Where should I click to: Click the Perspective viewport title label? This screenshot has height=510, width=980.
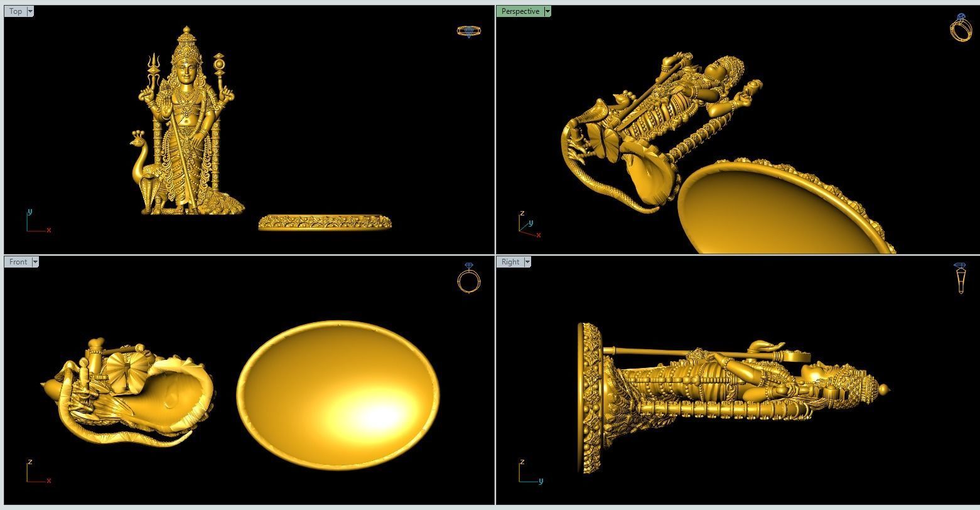(x=520, y=11)
